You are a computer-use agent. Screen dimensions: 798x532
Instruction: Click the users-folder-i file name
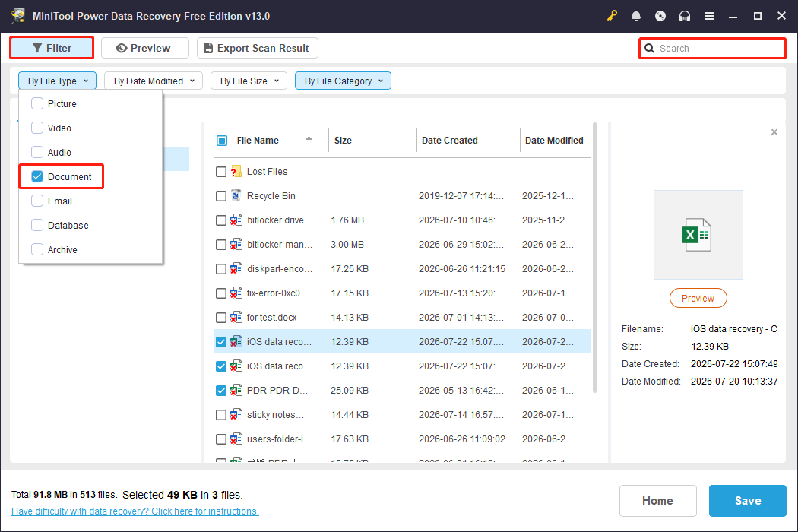tap(280, 439)
